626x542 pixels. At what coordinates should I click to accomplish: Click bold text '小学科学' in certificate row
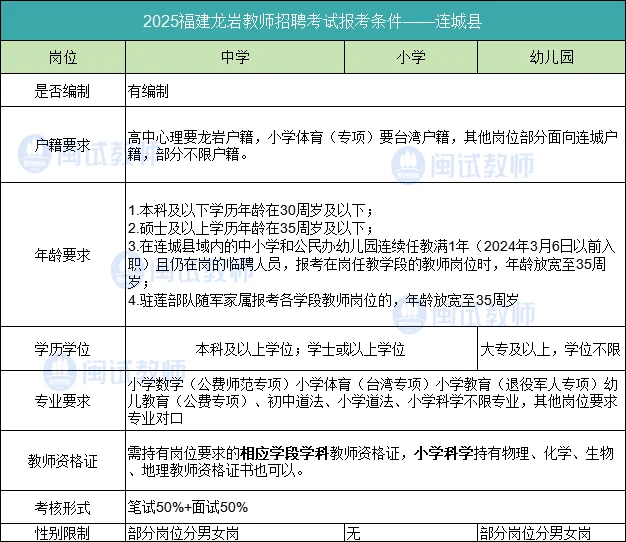click(x=444, y=453)
